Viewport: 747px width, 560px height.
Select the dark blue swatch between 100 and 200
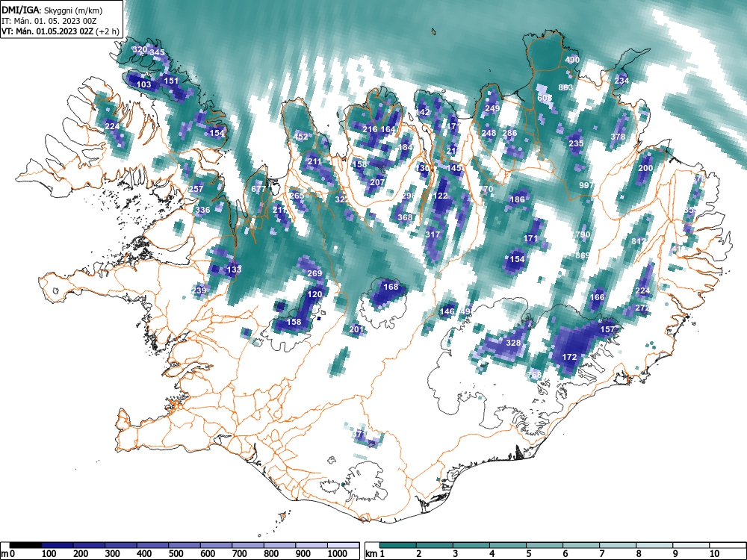tap(58, 545)
